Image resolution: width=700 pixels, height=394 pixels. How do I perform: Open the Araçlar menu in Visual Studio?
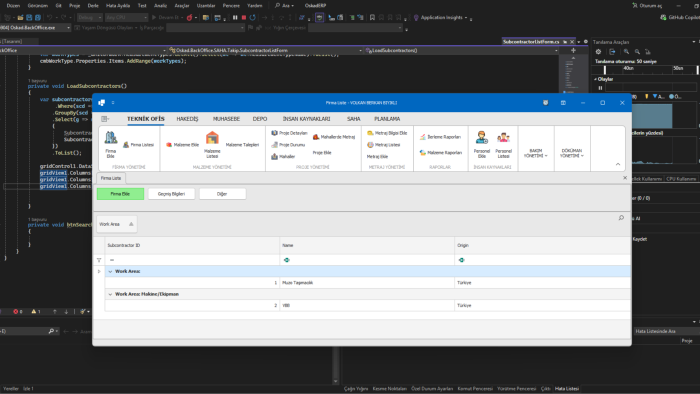[x=182, y=5]
